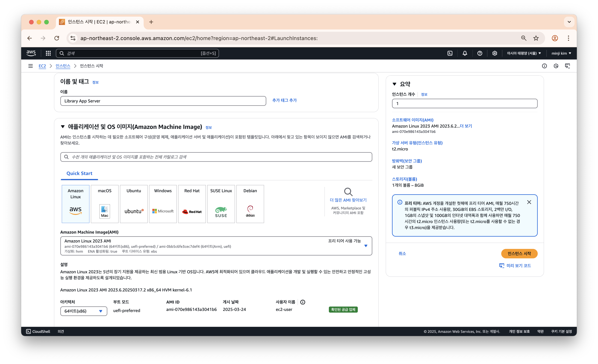The image size is (598, 364).
Task: Open the 아키텍처 64비트(x86) dropdown
Action: 84,311
